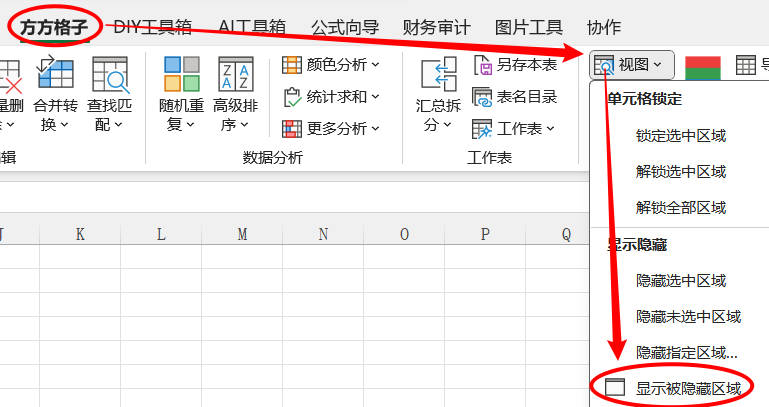Image resolution: width=769 pixels, height=407 pixels.
Task: Select column M header
Action: pyautogui.click(x=242, y=234)
